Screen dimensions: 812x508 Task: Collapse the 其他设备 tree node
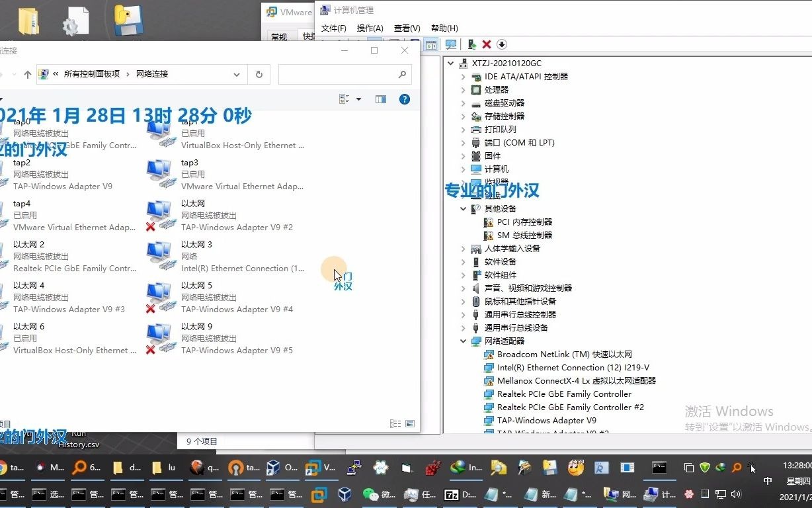(462, 208)
